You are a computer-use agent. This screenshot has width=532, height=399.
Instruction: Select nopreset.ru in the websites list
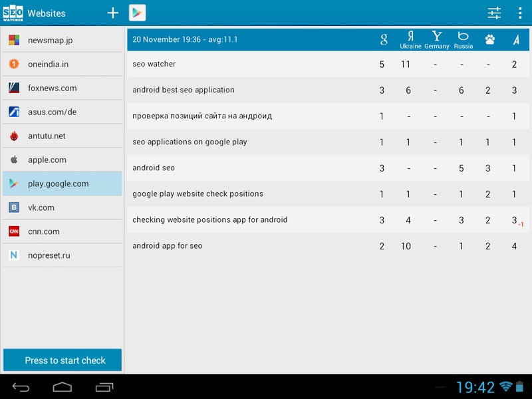[x=63, y=255]
